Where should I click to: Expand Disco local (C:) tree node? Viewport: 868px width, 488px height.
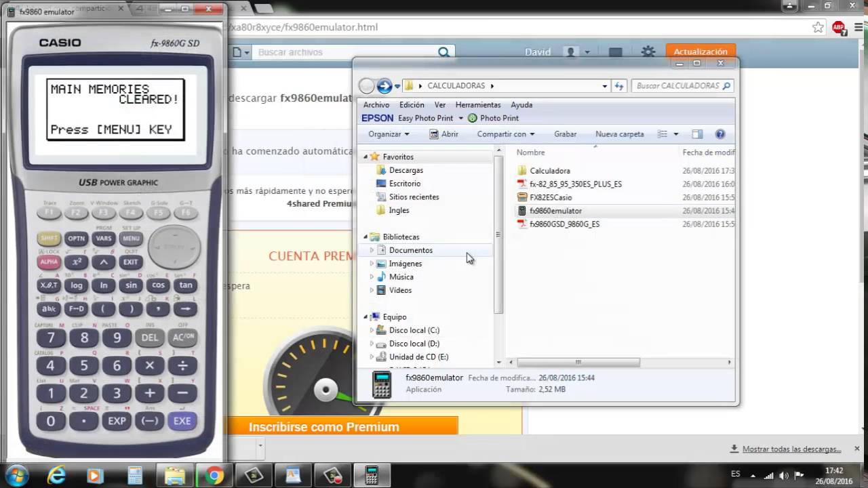(x=372, y=330)
